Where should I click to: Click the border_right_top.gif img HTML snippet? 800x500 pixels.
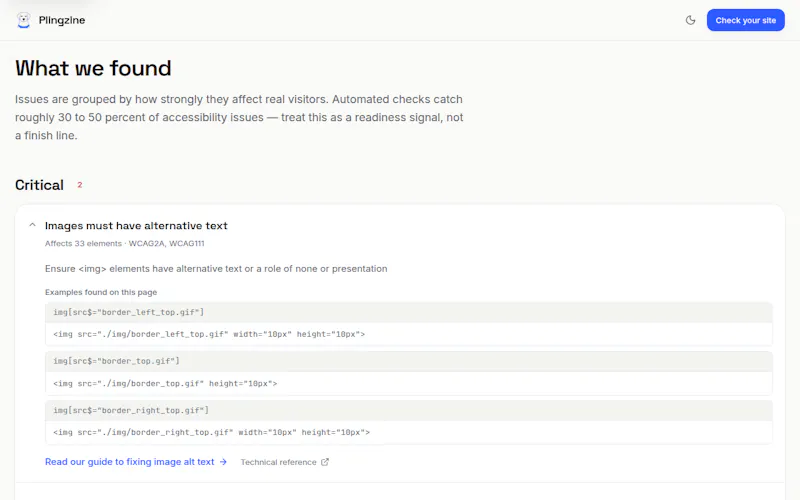pos(408,433)
